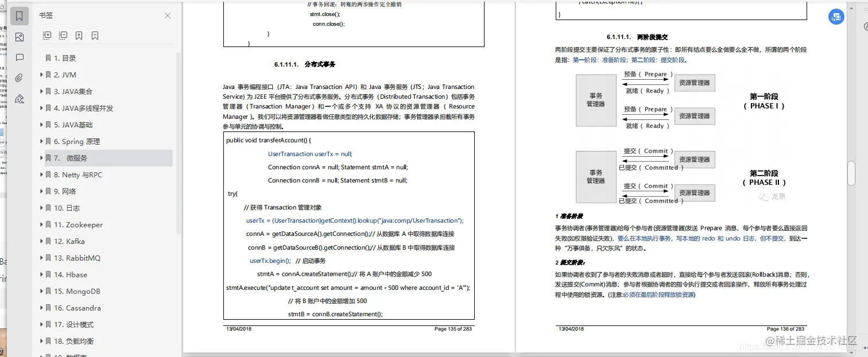Select bookmark 18. 负载均衡
This screenshot has height=357, width=868.
pyautogui.click(x=73, y=342)
